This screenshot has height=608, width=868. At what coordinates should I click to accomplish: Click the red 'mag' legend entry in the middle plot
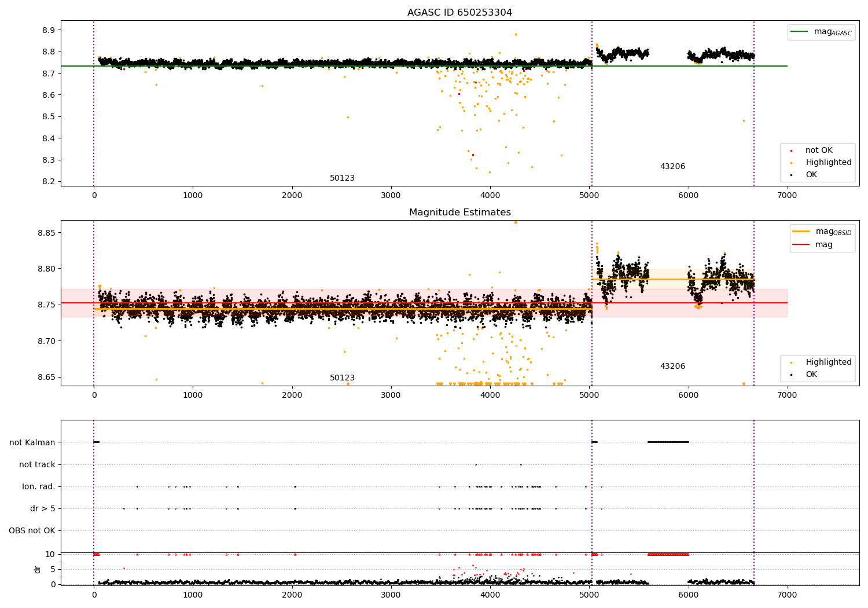coord(813,244)
